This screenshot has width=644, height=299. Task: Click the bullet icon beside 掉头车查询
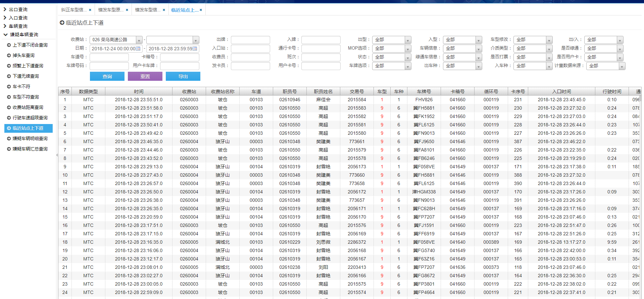click(x=9, y=55)
